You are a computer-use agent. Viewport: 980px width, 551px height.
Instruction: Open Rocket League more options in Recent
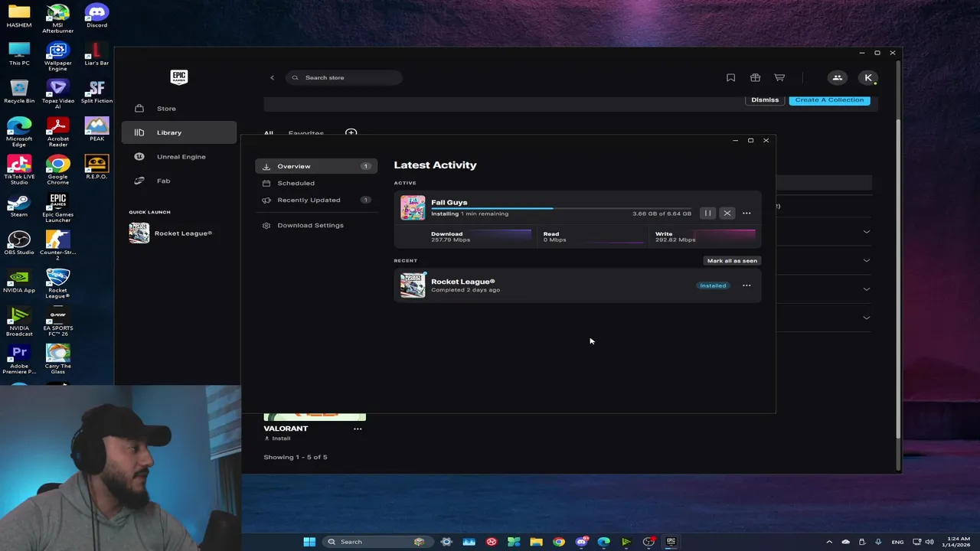point(746,285)
